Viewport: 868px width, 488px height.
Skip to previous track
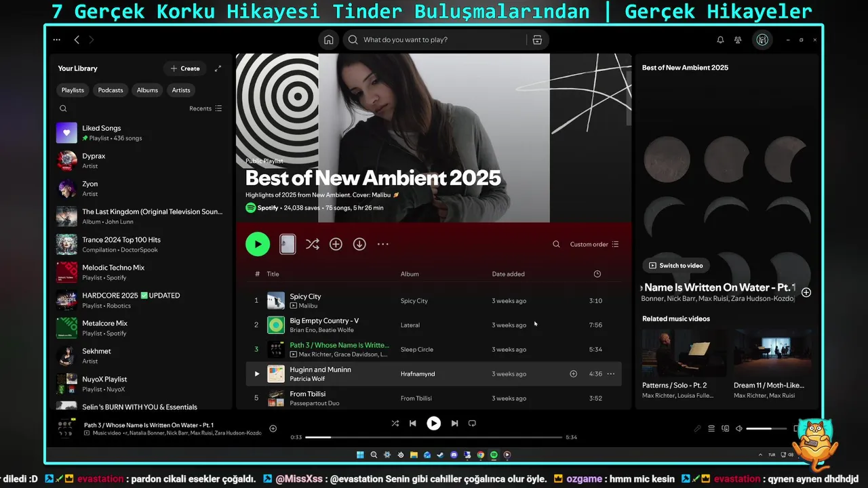pyautogui.click(x=412, y=424)
